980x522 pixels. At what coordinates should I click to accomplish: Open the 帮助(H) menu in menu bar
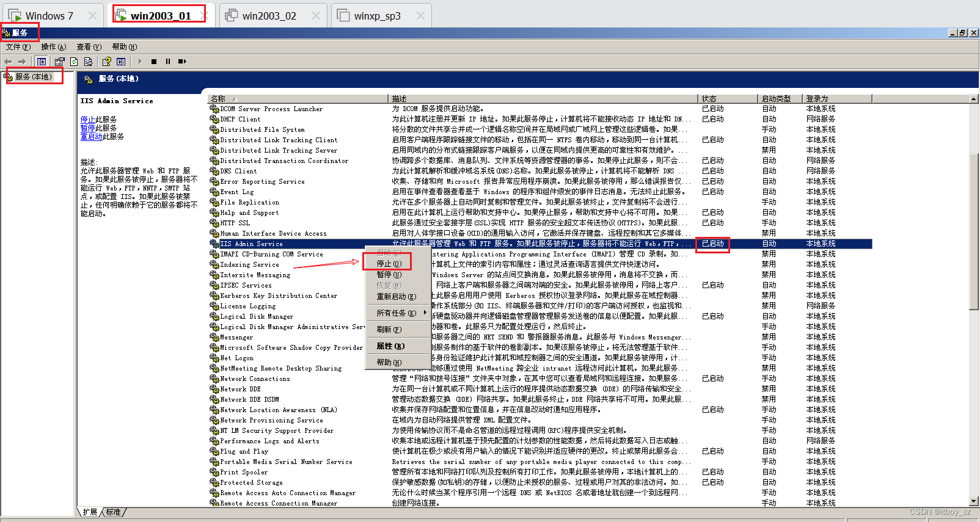[x=124, y=47]
